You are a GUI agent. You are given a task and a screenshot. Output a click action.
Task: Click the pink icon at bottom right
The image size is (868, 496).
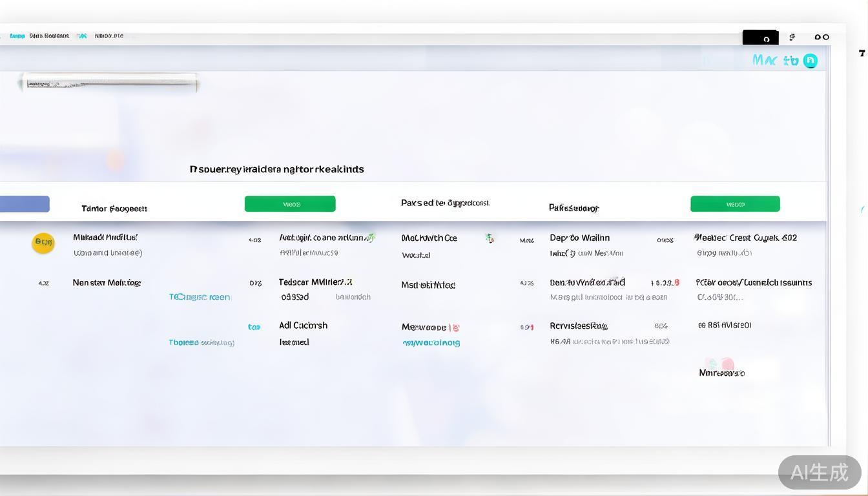(x=727, y=364)
